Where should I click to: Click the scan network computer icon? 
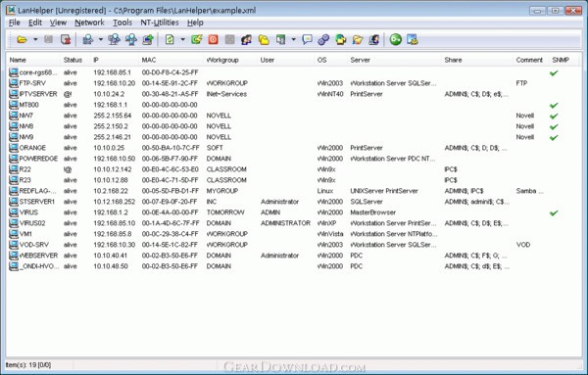coord(88,39)
